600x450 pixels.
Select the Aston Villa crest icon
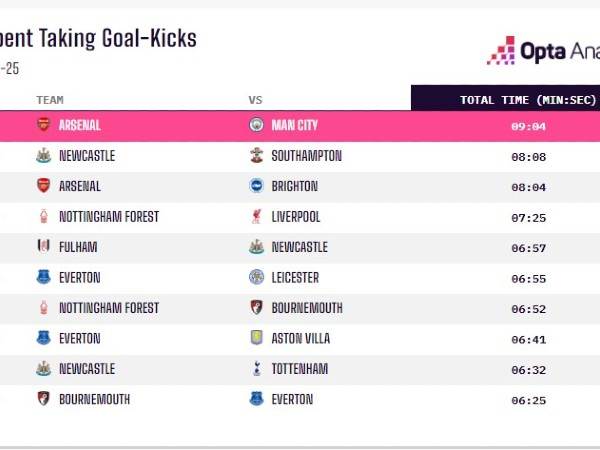click(256, 338)
